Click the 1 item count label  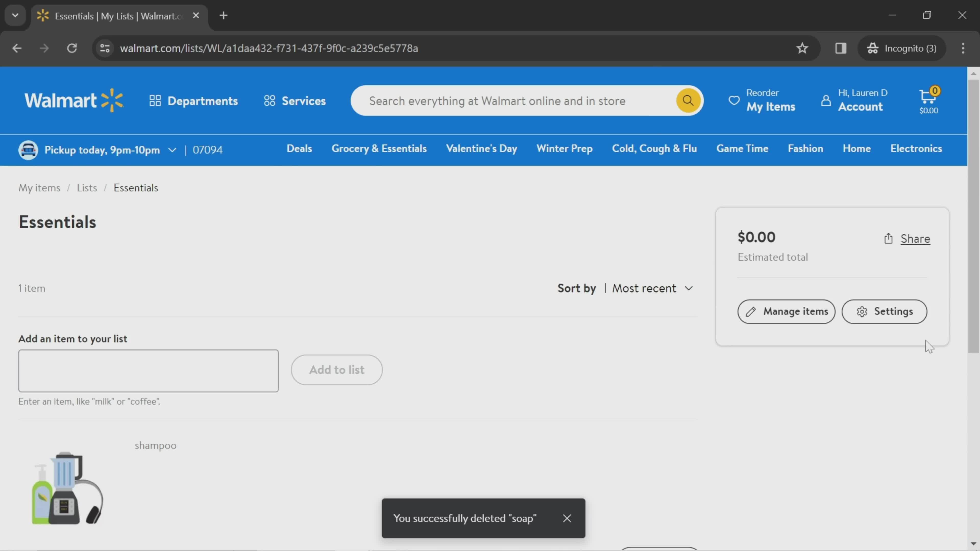32,288
